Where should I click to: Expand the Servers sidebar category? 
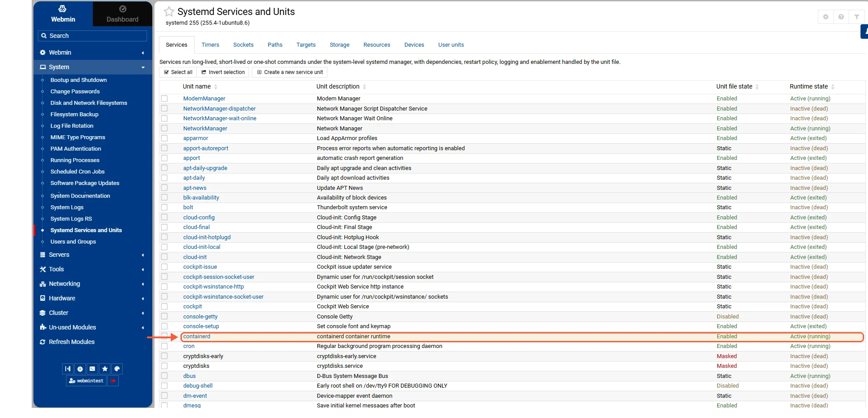(92, 255)
